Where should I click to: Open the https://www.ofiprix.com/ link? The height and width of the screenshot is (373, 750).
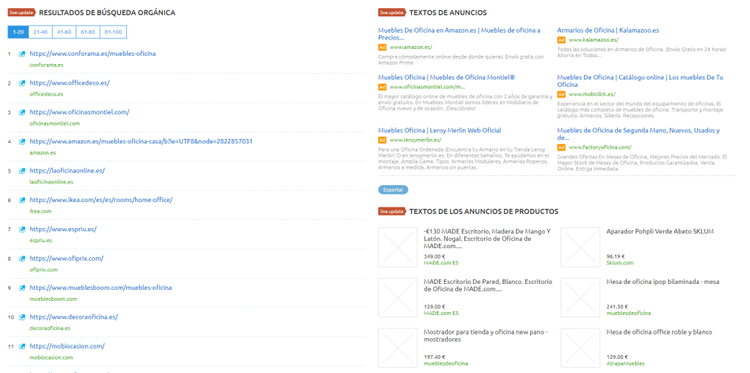(66, 258)
